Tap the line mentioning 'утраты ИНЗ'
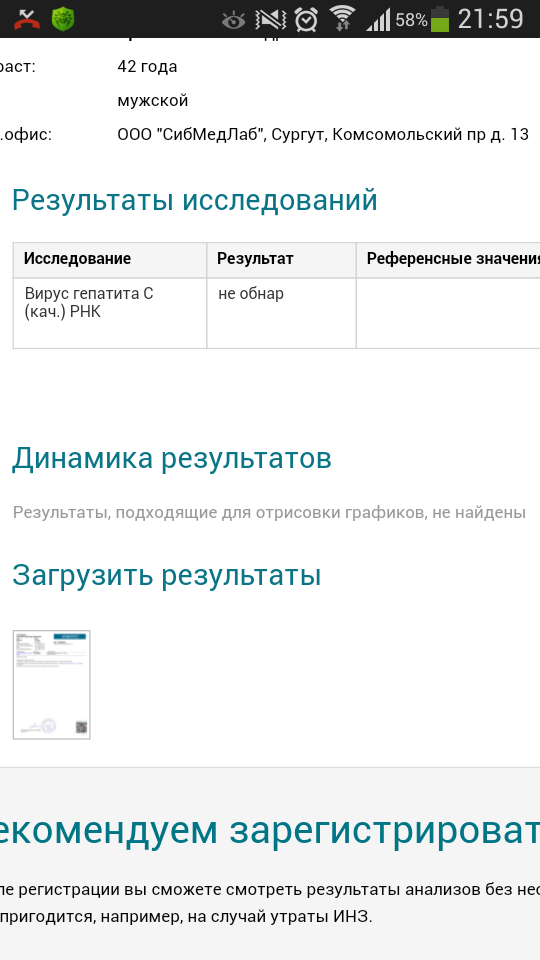This screenshot has width=540, height=960. click(186, 917)
